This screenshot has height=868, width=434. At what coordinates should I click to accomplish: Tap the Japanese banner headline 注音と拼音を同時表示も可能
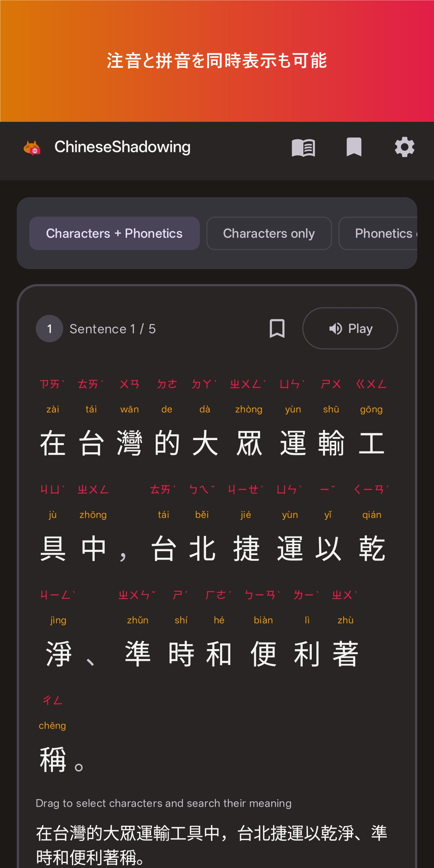pyautogui.click(x=217, y=61)
